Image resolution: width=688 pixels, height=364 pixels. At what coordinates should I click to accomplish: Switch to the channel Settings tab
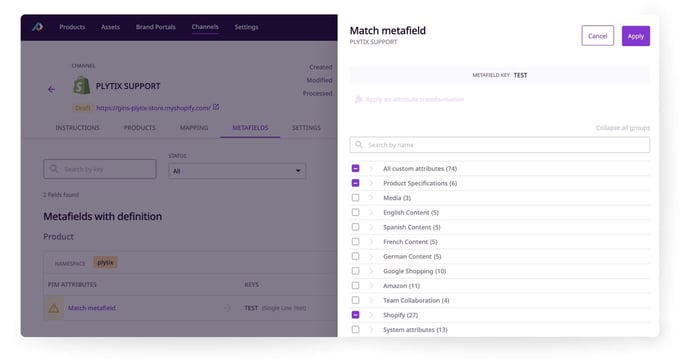306,128
